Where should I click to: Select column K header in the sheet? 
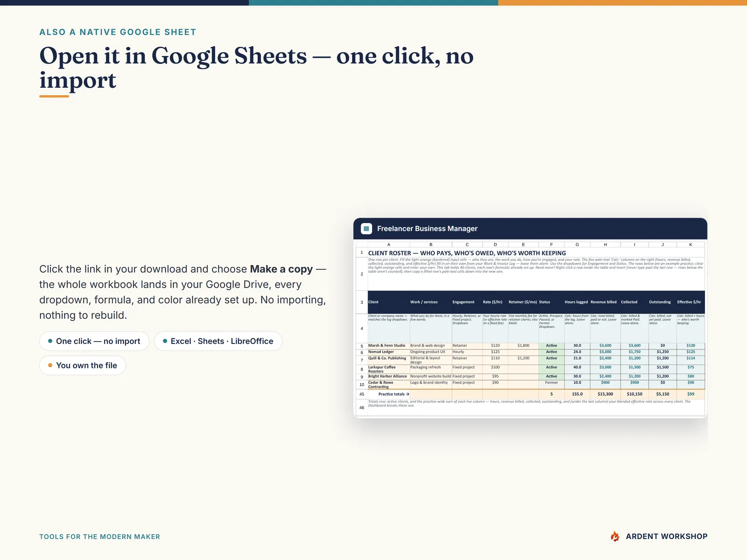pos(691,245)
